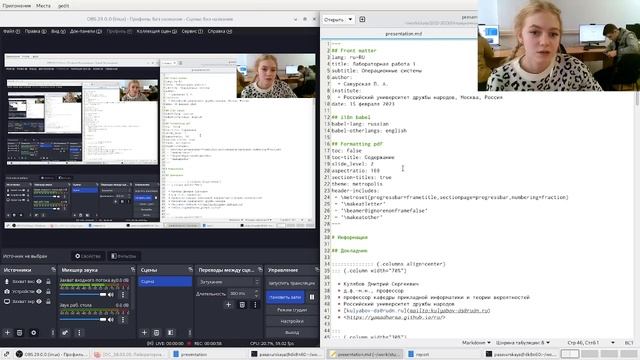Pause the recording in Controls panel
Image resolution: width=640 pixels, height=360 pixels.
[312, 297]
